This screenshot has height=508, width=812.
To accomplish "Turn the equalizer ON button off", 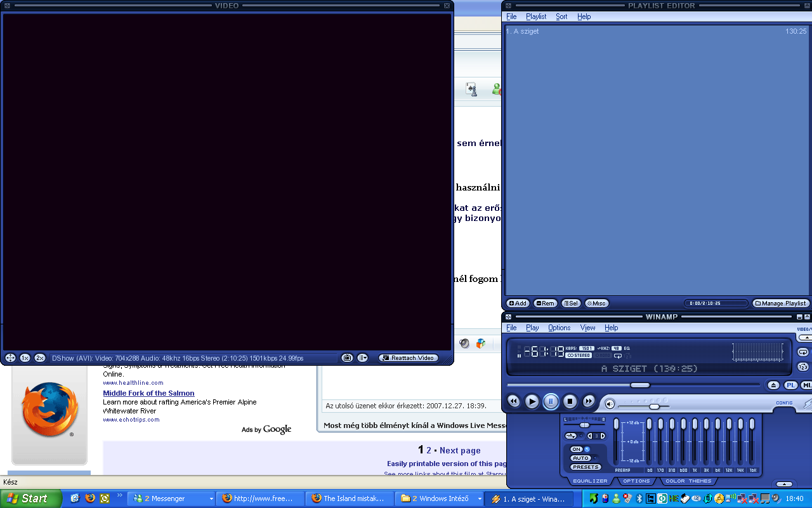I will (x=577, y=450).
